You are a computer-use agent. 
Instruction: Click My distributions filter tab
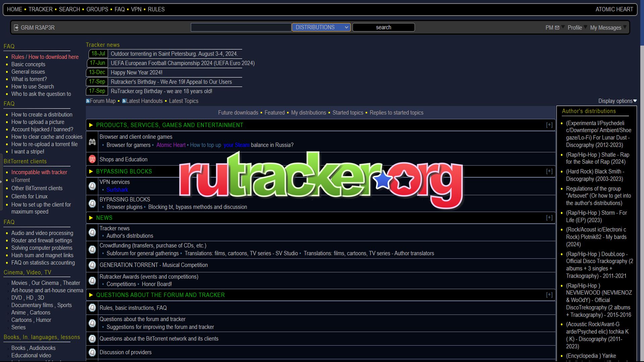pyautogui.click(x=308, y=112)
